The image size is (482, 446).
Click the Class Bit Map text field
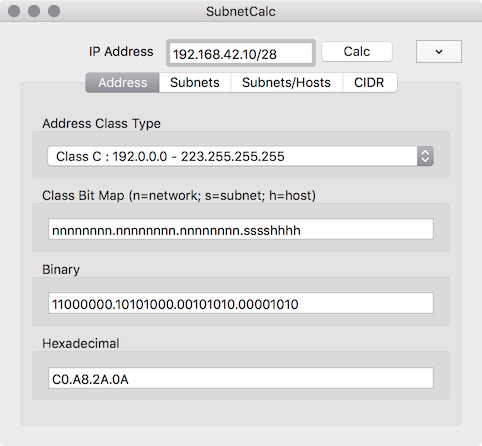pos(241,229)
